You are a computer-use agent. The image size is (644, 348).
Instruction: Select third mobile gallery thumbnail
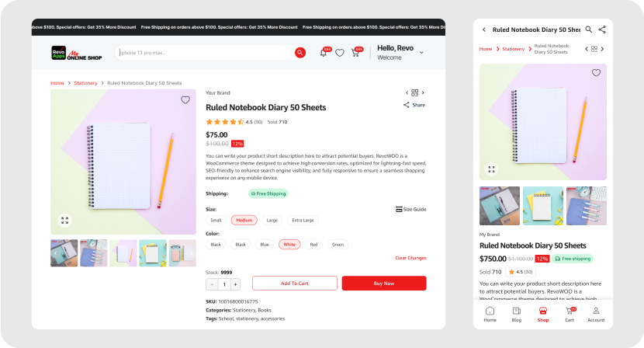587,206
